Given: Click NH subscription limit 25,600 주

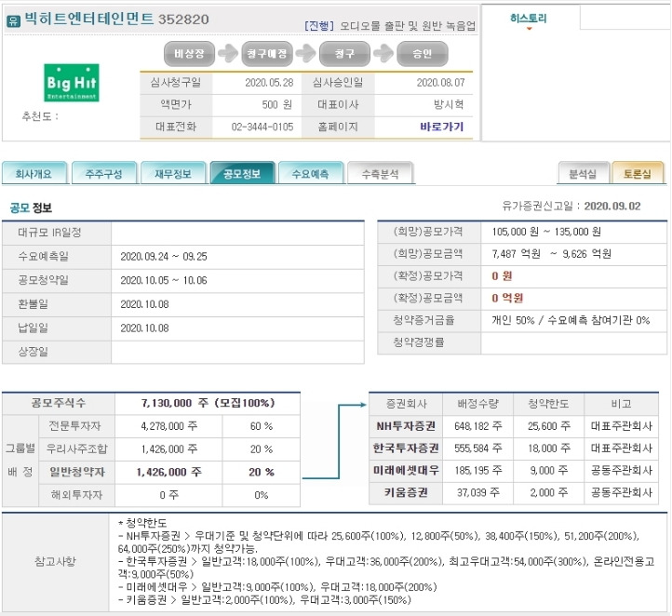Looking at the screenshot, I should click(549, 426).
